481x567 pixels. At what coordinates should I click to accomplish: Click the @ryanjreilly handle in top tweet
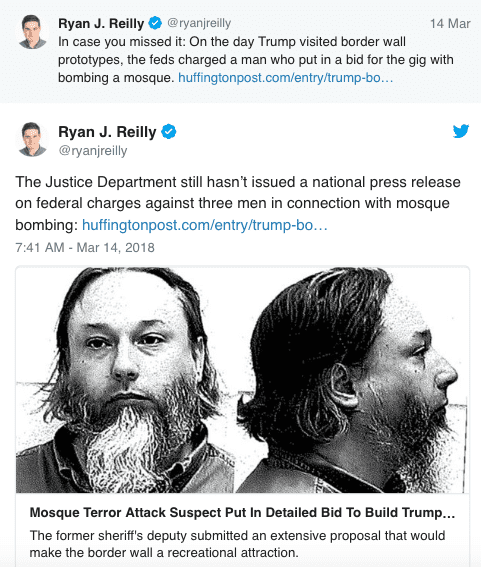(x=199, y=24)
